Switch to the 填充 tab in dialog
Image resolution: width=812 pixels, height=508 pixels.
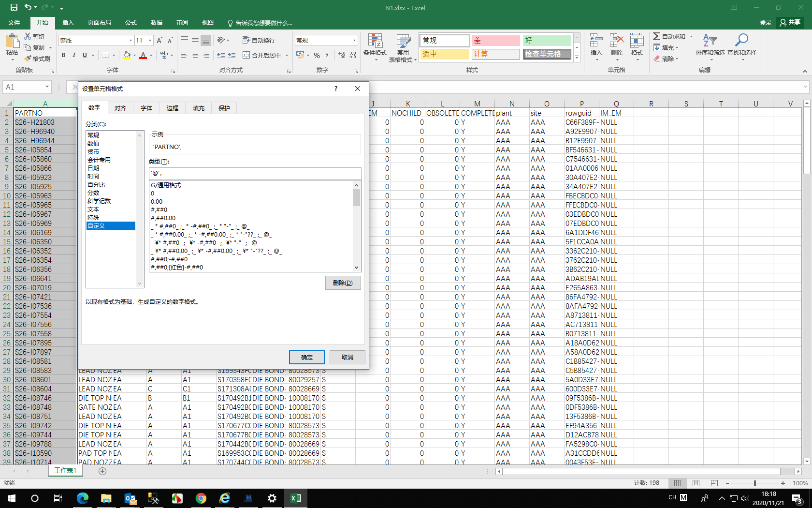199,108
